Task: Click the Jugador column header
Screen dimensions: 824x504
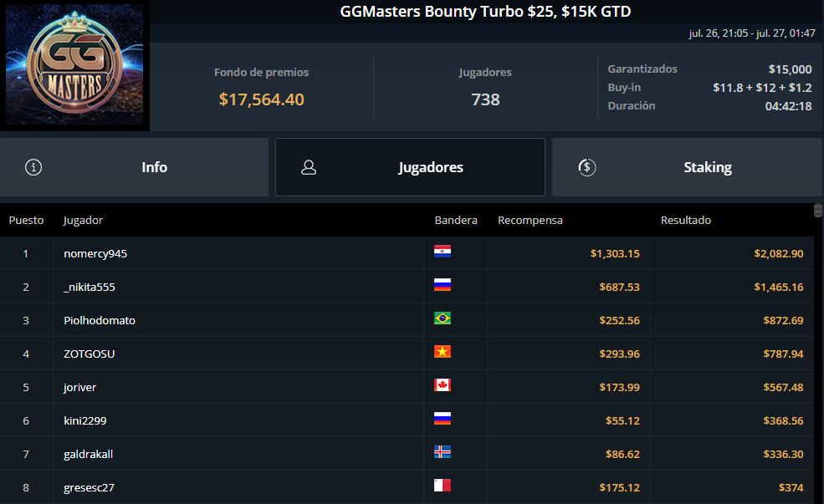Action: 83,220
